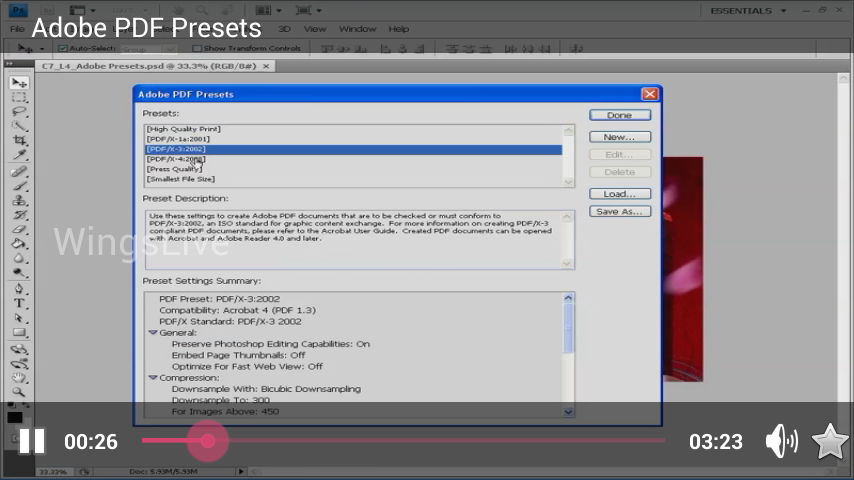Open the View menu

click(315, 29)
